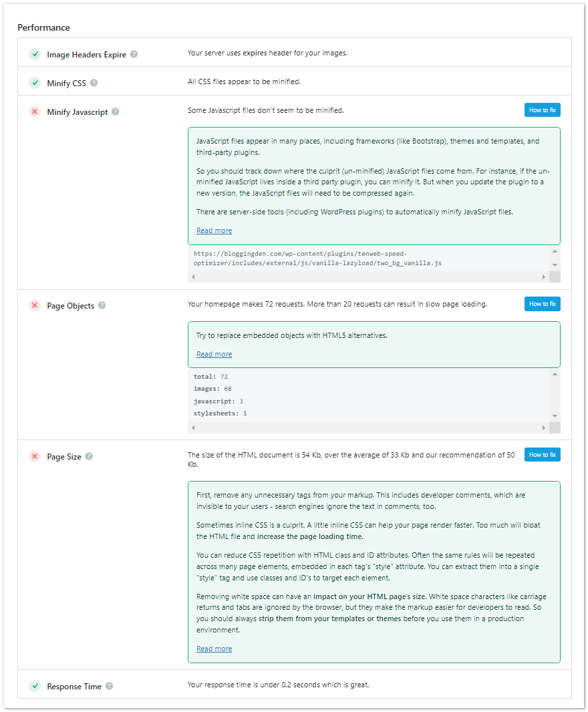
Task: Open Read more under Page Objects advice
Action: coord(214,353)
